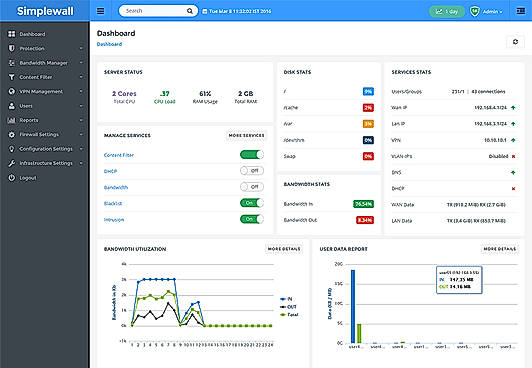Click the Content Filter funnel icon
Viewport: 532px width, 368px height.
[x=12, y=77]
